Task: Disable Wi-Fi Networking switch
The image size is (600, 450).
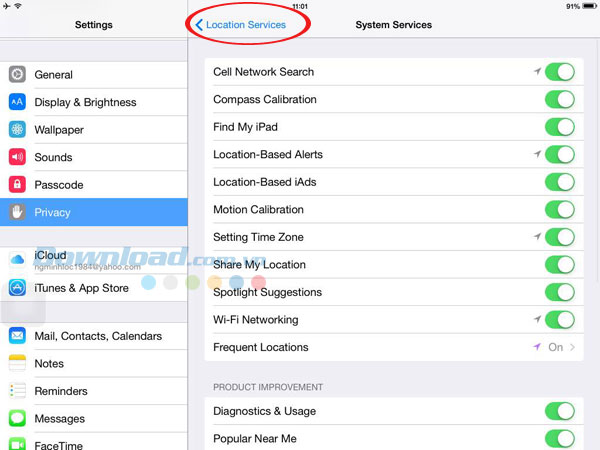Action: pos(560,320)
